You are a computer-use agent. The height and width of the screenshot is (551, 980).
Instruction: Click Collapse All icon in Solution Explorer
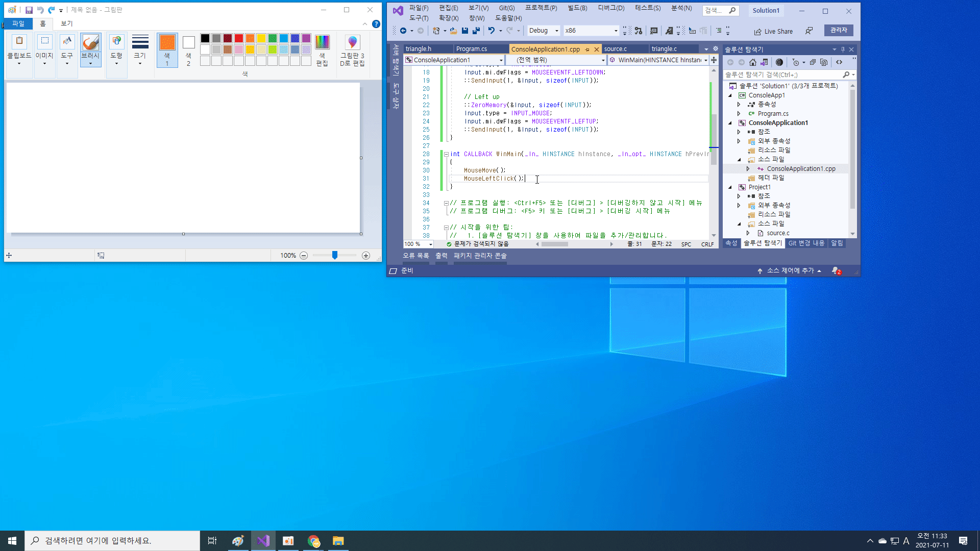tap(813, 62)
